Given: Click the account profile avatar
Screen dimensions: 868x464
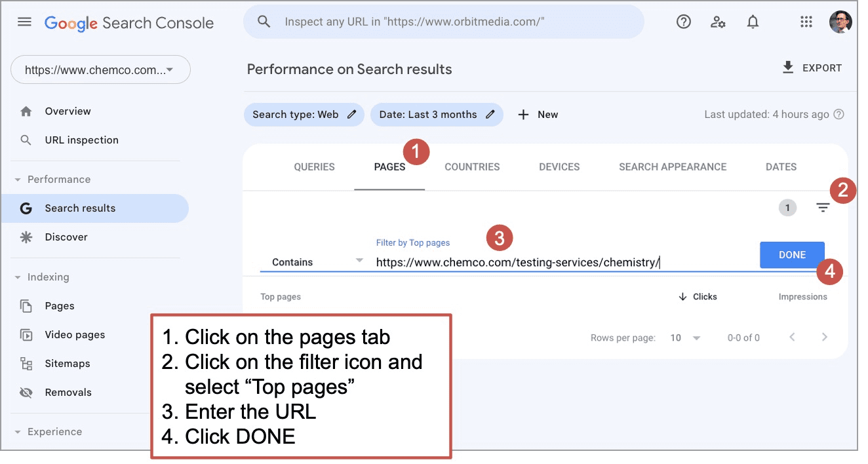Looking at the screenshot, I should tap(840, 22).
